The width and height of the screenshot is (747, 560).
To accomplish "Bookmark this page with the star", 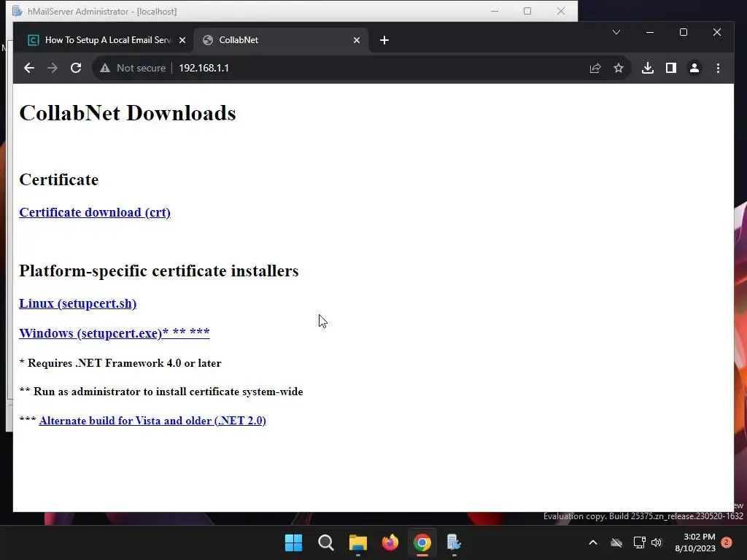I will point(619,68).
